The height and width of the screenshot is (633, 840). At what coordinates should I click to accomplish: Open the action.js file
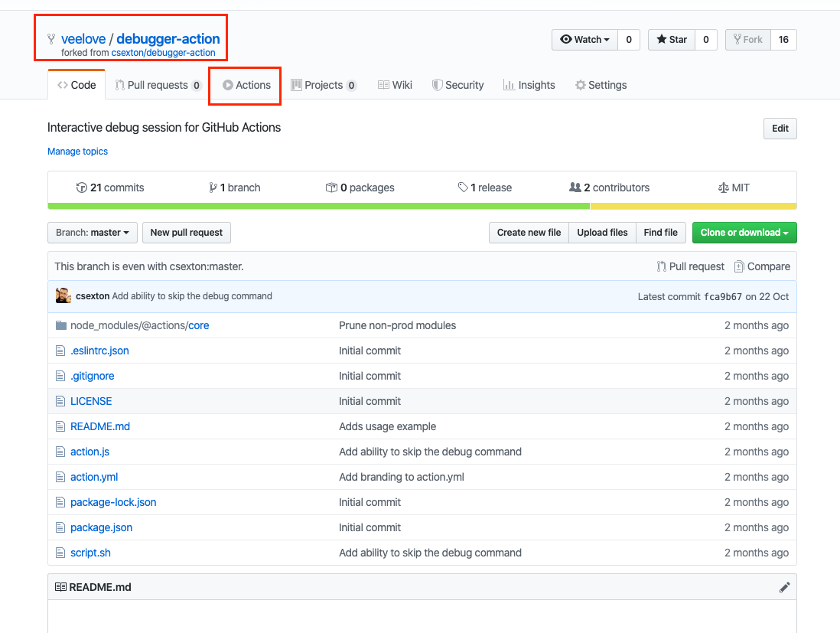point(90,452)
